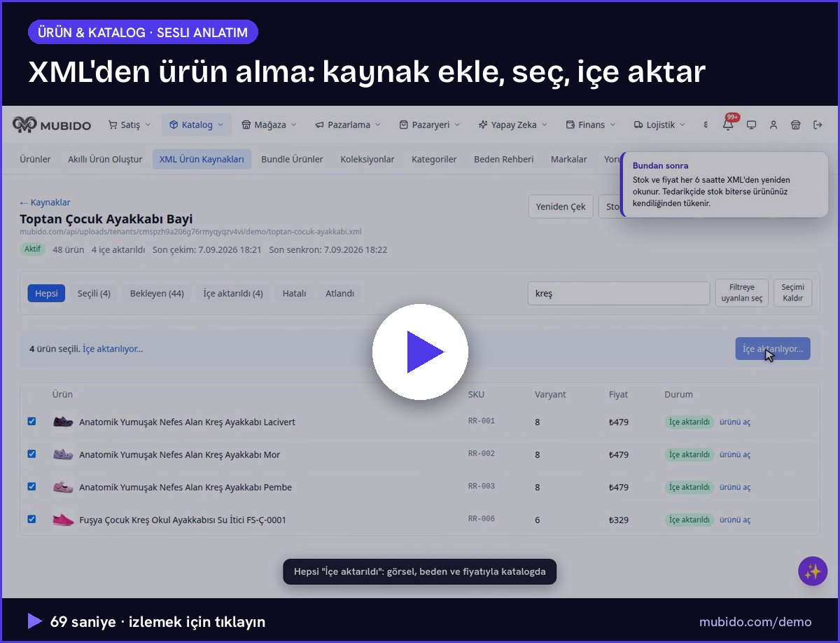
Task: Open the AI assistant sparkle button
Action: click(813, 572)
